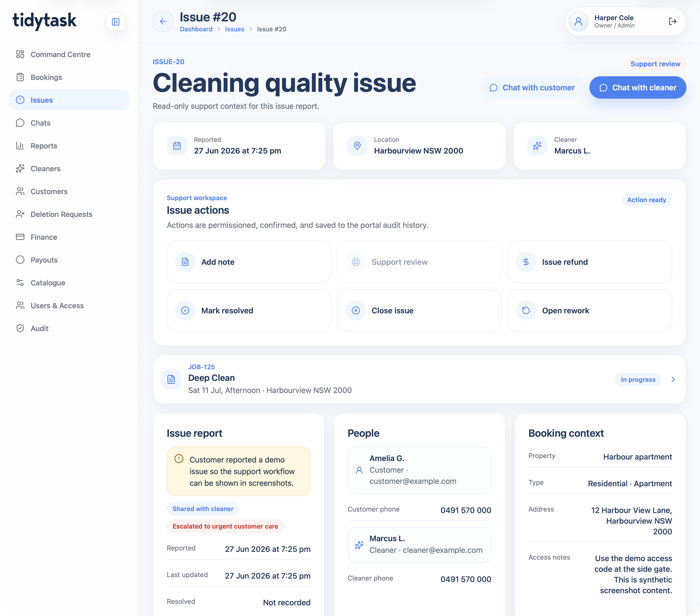Click Escalated to urgent customer care tag
Image resolution: width=700 pixels, height=616 pixels.
tap(225, 526)
